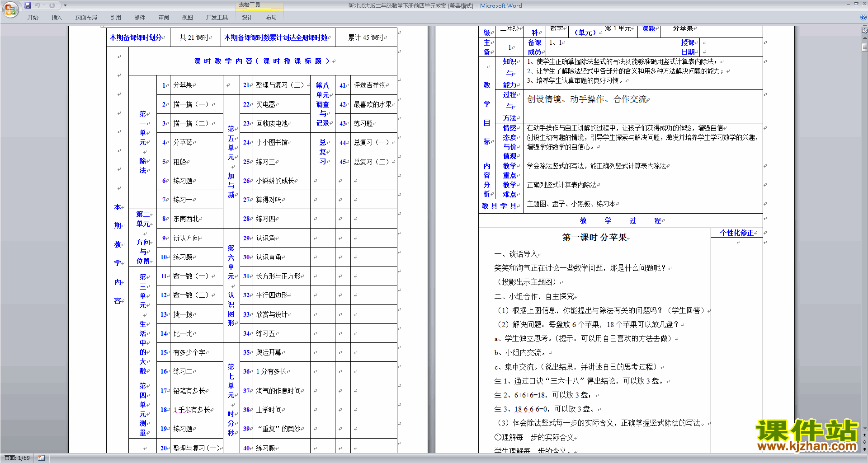The width and height of the screenshot is (868, 463).
Task: Click lesson 拨一拨 in row 13
Action: coord(183,314)
